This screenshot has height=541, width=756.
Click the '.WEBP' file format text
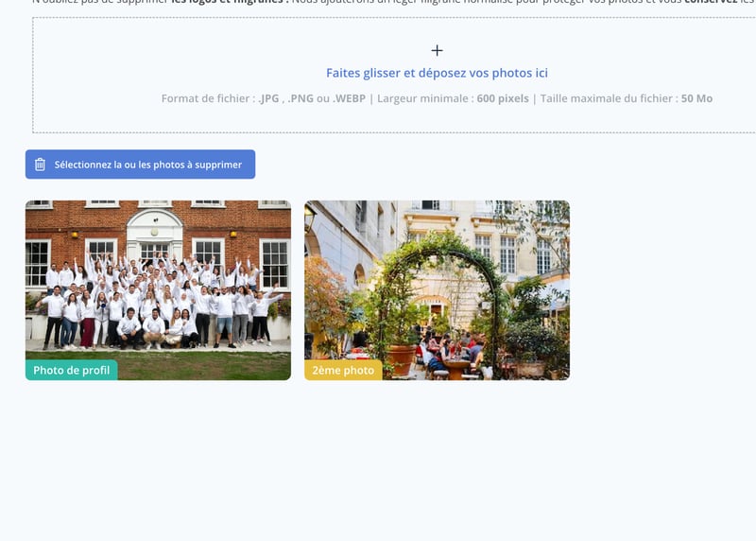(x=349, y=98)
